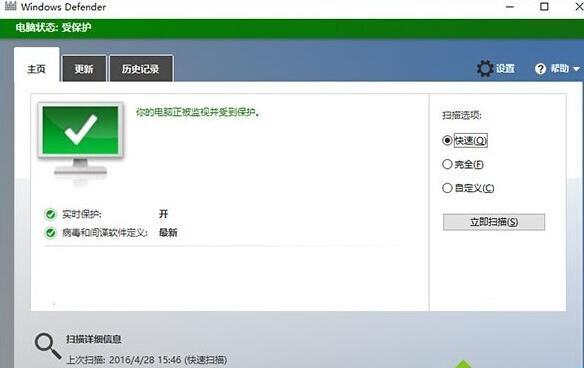Click the 上次扫描 2016/4/28 15:46 line

(x=147, y=360)
